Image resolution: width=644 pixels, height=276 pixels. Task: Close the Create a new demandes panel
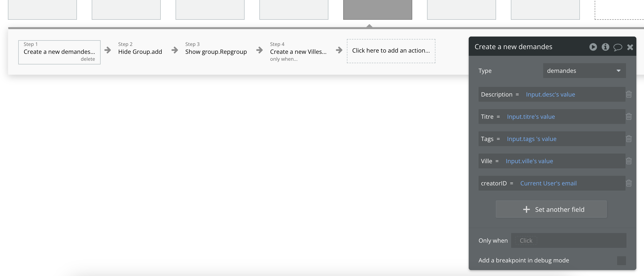click(x=630, y=47)
